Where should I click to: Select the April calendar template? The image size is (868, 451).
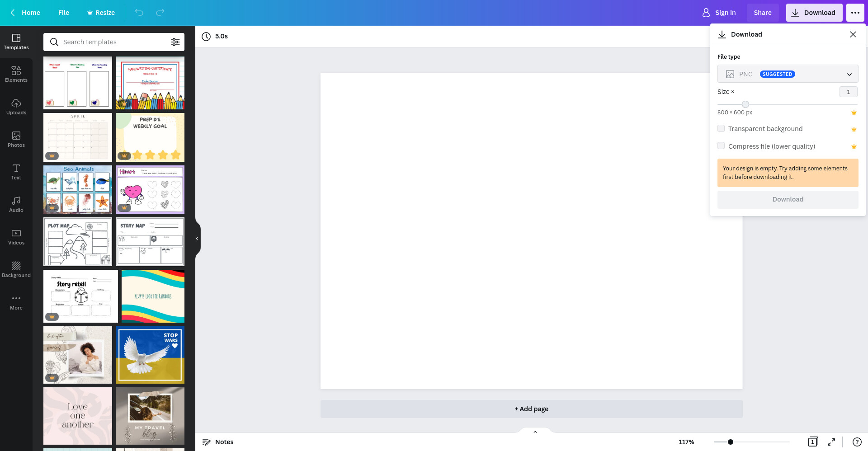78,137
